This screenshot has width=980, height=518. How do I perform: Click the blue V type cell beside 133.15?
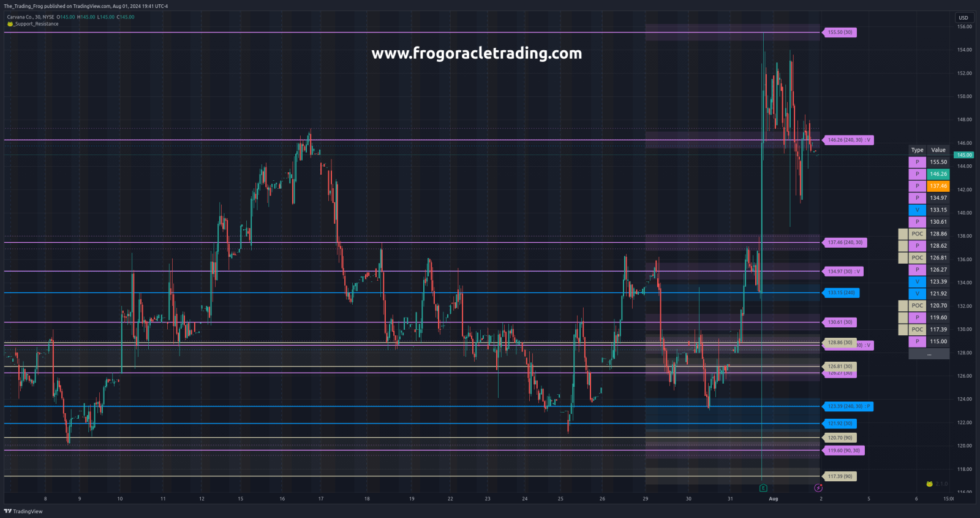click(918, 210)
